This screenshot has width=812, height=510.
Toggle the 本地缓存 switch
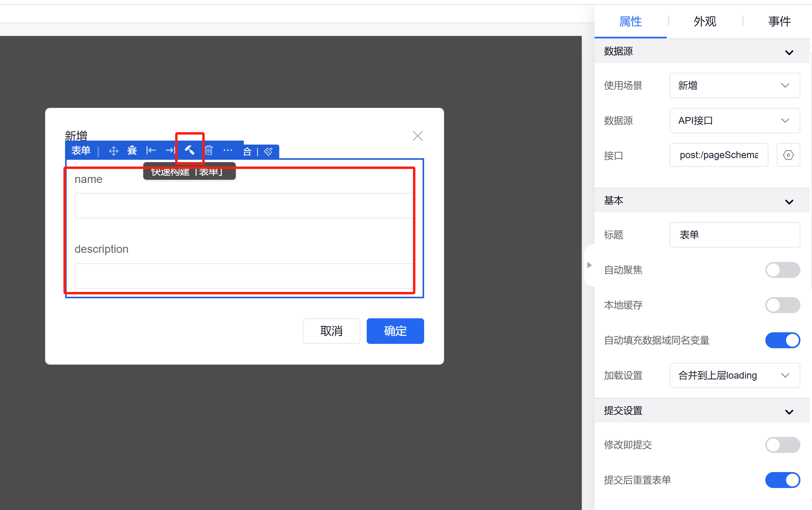tap(782, 305)
